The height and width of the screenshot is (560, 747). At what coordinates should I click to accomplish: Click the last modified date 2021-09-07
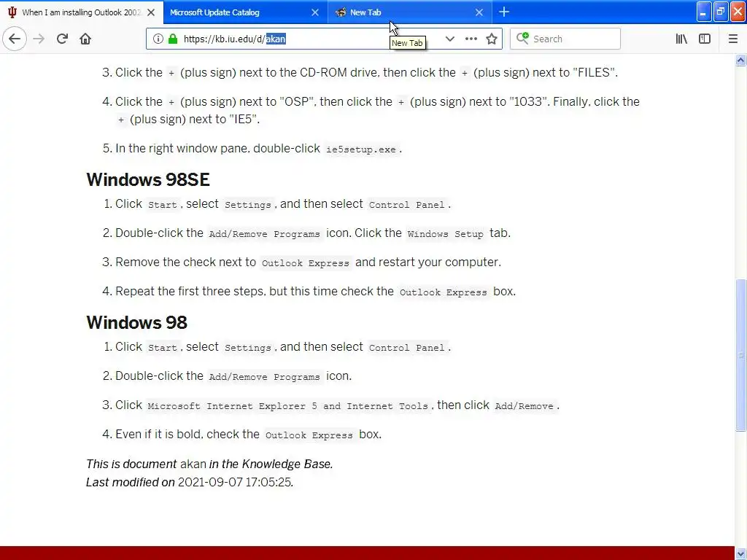tap(211, 483)
